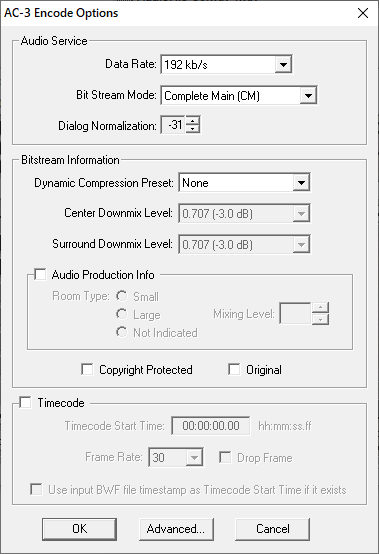Open the Frame Rate dropdown

pyautogui.click(x=176, y=458)
